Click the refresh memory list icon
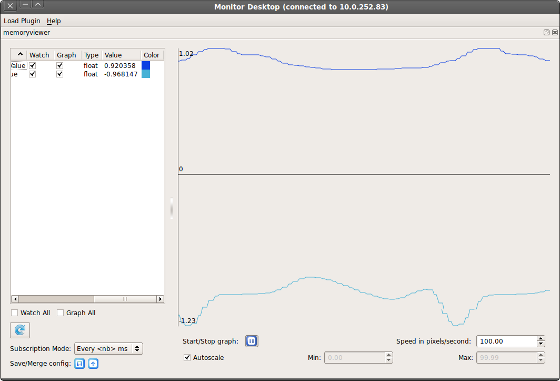Viewport: 560px width, 381px height. pos(20,330)
